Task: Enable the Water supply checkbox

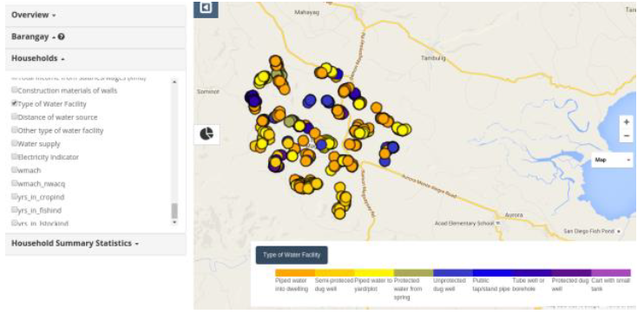Action: [15, 143]
